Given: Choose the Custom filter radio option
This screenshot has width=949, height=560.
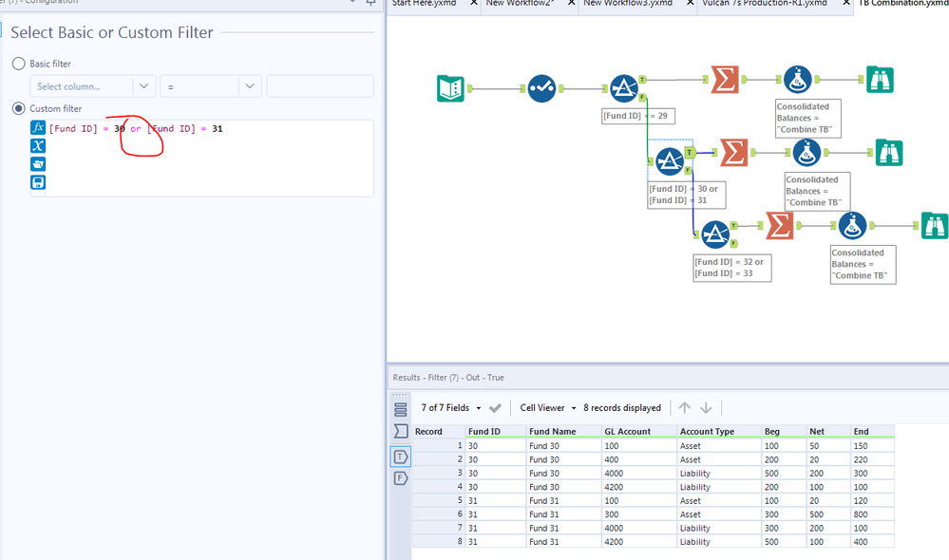Looking at the screenshot, I should pyautogui.click(x=19, y=108).
